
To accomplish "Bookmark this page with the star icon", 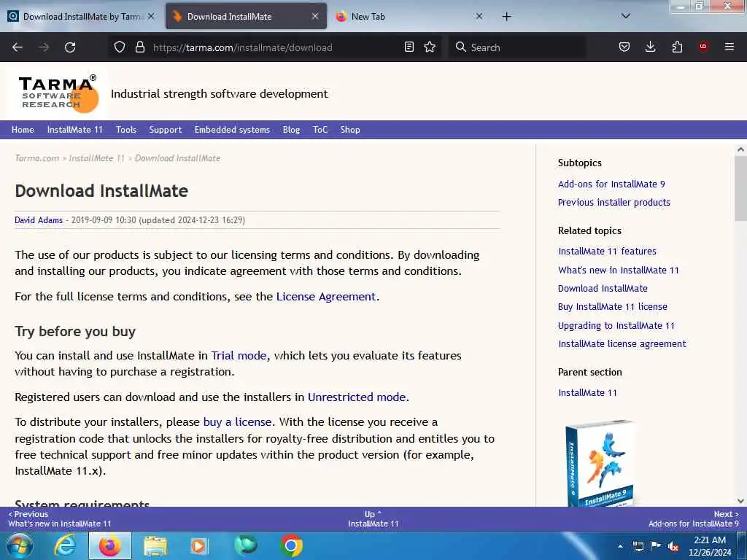I will point(430,47).
